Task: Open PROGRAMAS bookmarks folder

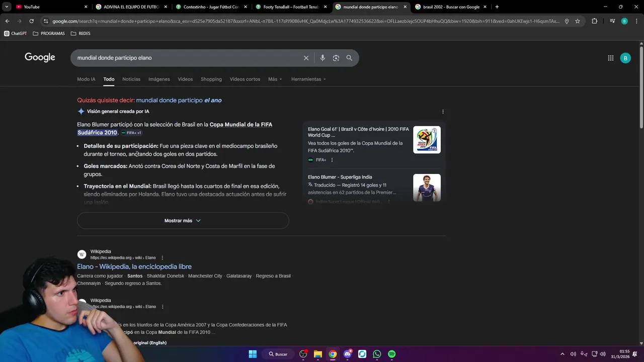Action: pos(49,33)
